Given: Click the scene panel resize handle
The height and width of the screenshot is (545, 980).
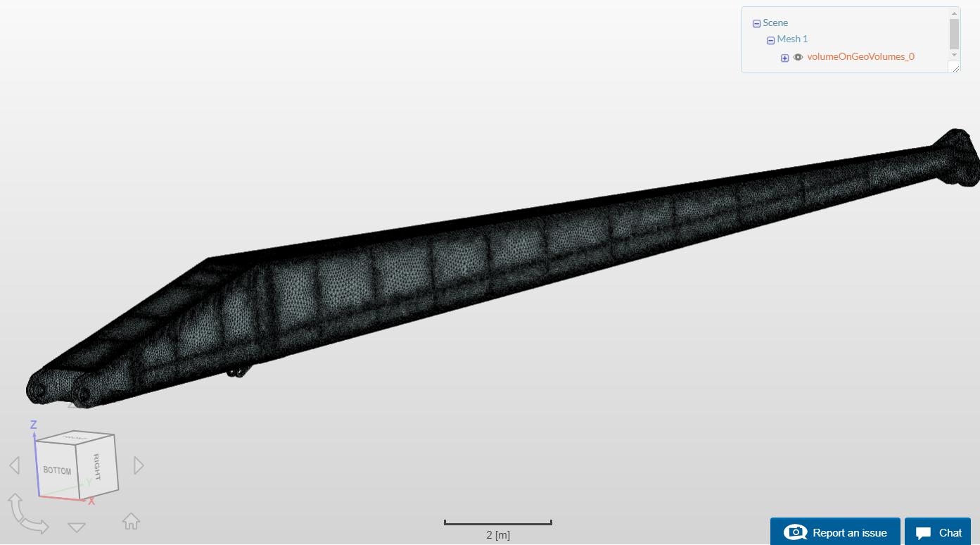Looking at the screenshot, I should pyautogui.click(x=954, y=67).
